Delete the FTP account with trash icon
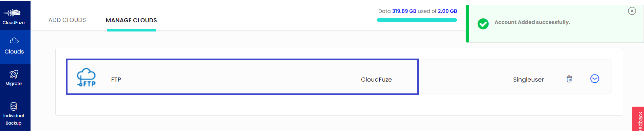This screenshot has width=644, height=131. [569, 79]
